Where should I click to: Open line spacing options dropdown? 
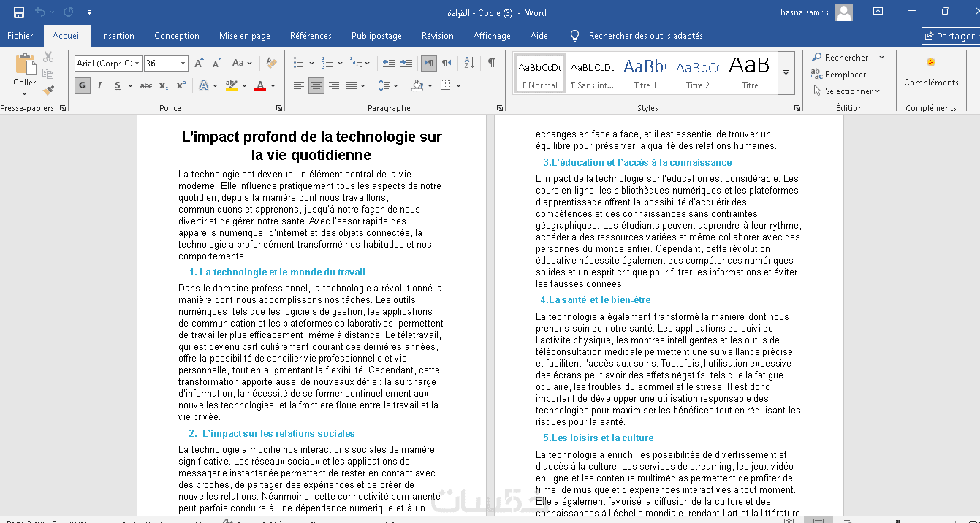click(x=388, y=85)
